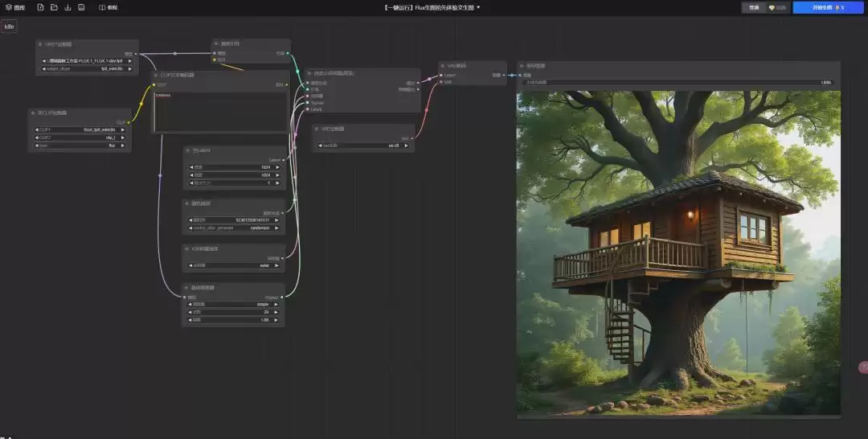Click the download icon in top toolbar
This screenshot has width=868, height=439.
pos(68,7)
